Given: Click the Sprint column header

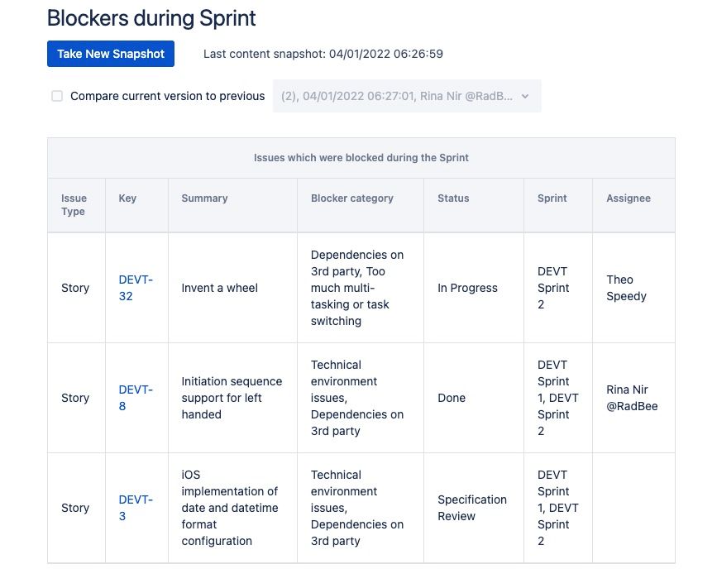Looking at the screenshot, I should point(552,198).
